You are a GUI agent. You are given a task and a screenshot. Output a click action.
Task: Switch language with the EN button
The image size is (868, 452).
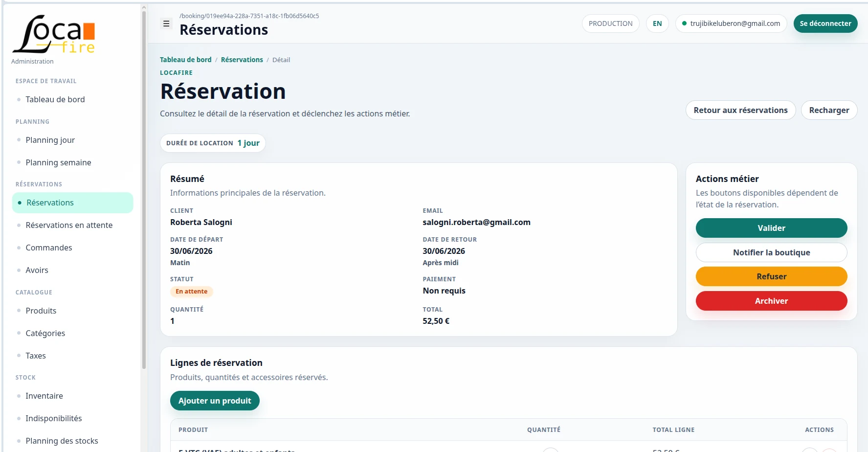tap(657, 23)
